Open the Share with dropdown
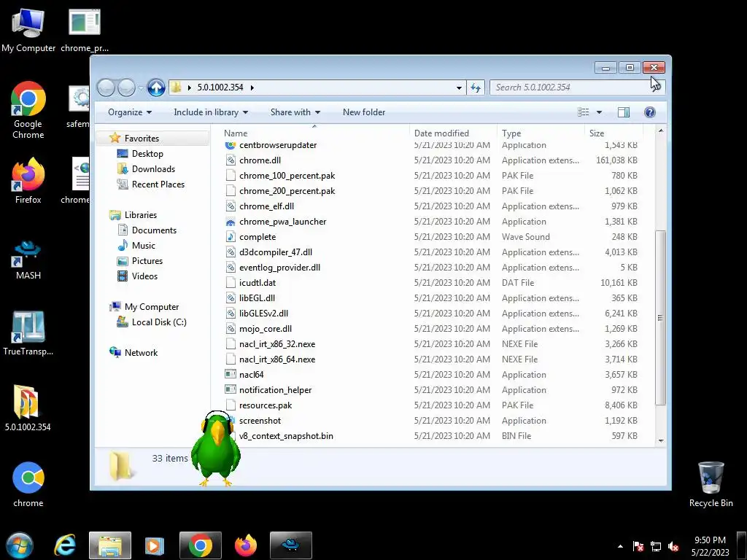Image resolution: width=747 pixels, height=560 pixels. coord(295,112)
